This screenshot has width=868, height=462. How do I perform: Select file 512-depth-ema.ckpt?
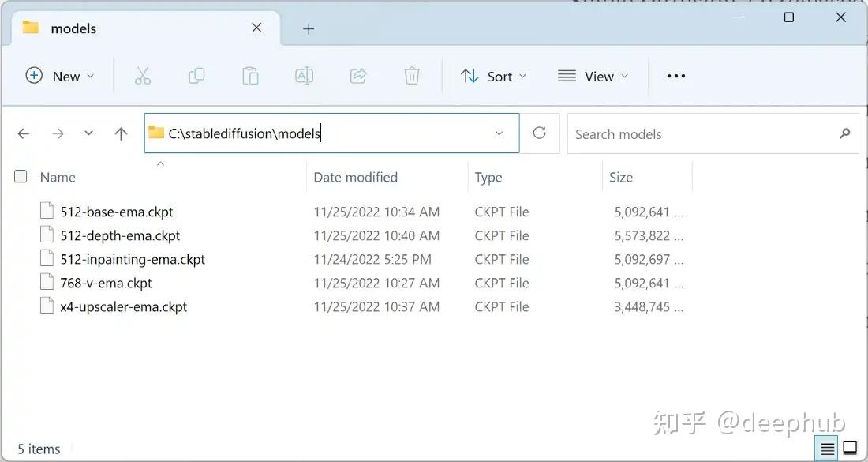tap(120, 235)
